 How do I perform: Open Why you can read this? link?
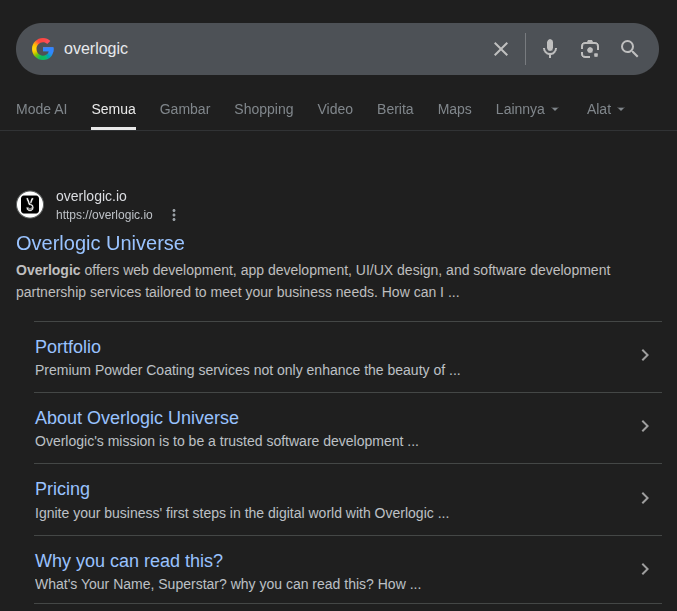point(129,560)
